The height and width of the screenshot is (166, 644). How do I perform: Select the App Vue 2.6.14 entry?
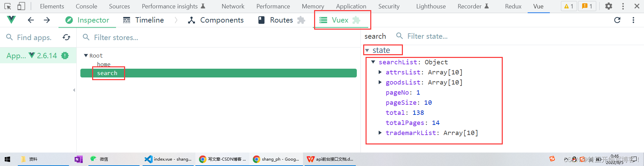[38, 56]
